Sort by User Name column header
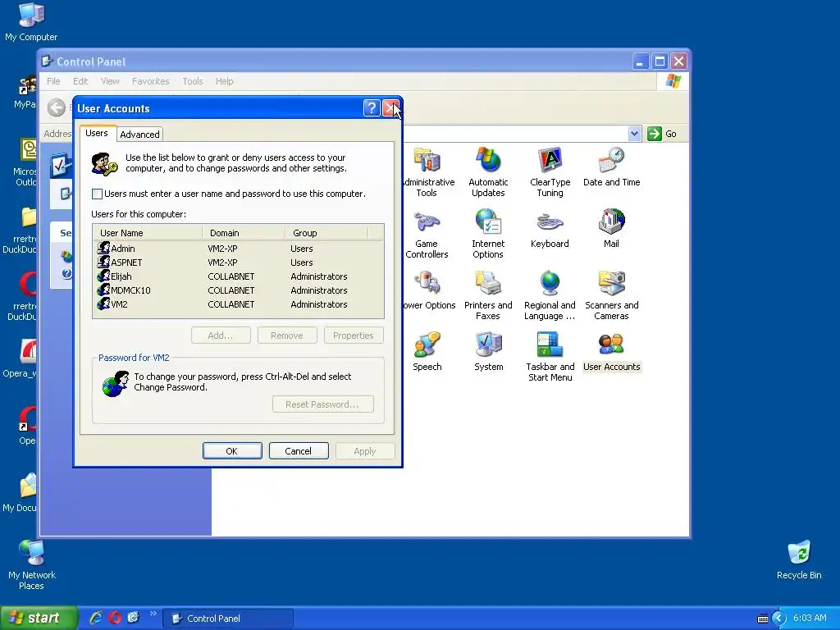This screenshot has height=630, width=840. (x=148, y=233)
